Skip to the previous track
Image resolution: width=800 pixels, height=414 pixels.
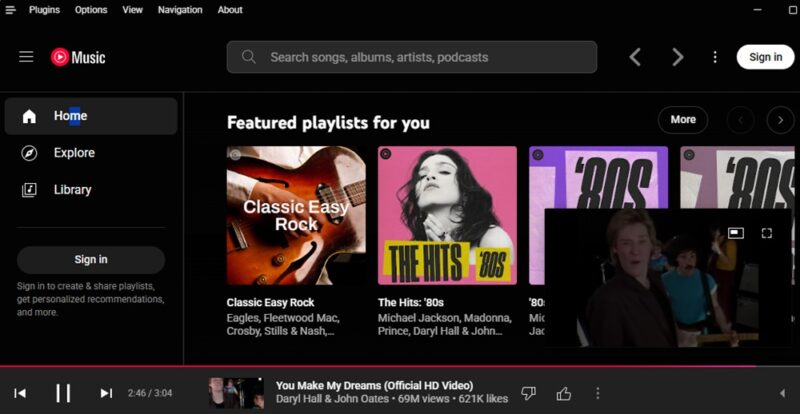[20, 393]
